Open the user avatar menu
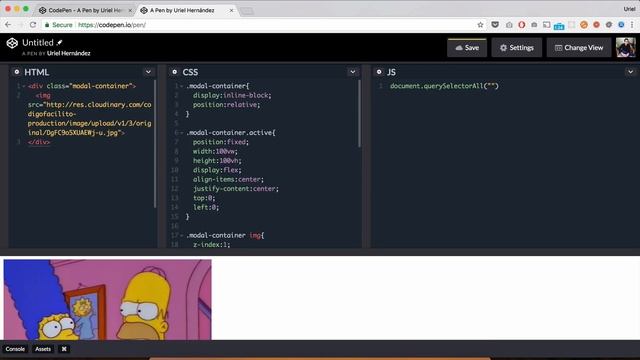This screenshot has width=640, height=360. coord(626,47)
